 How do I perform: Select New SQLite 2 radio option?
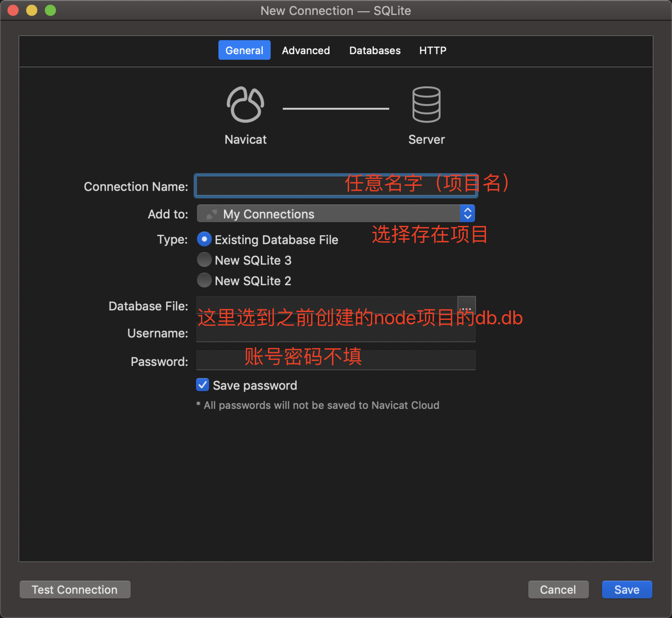point(204,280)
